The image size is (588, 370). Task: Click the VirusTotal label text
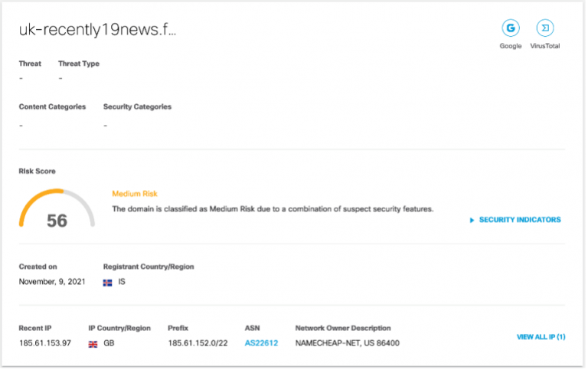[545, 46]
